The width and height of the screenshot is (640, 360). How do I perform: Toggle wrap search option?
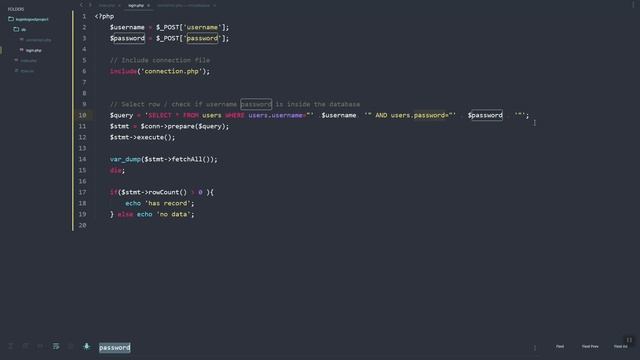click(56, 346)
